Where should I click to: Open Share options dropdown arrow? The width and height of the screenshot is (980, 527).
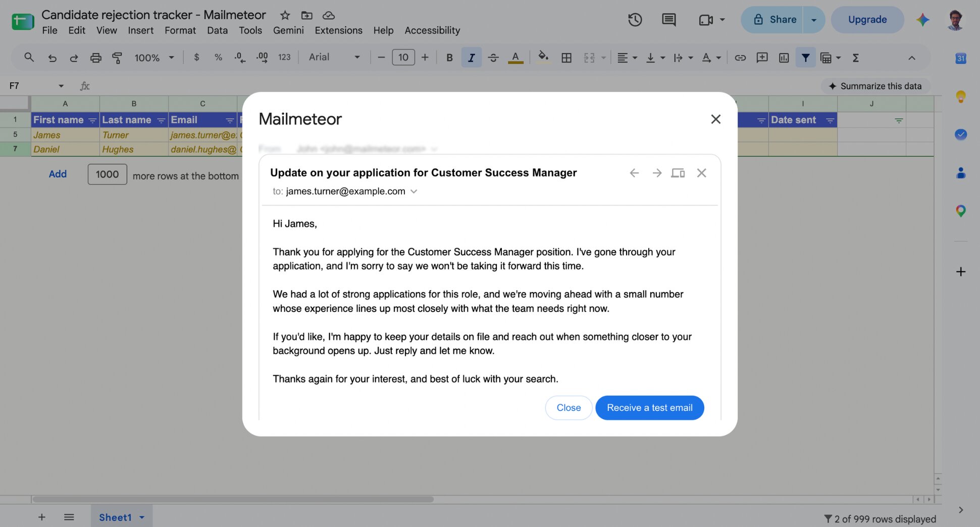(x=814, y=20)
